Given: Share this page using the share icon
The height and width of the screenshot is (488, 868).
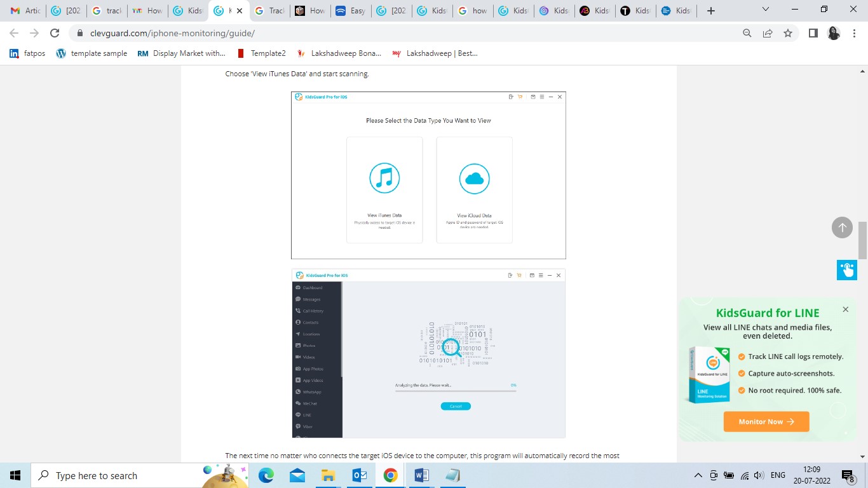Looking at the screenshot, I should coord(768,33).
